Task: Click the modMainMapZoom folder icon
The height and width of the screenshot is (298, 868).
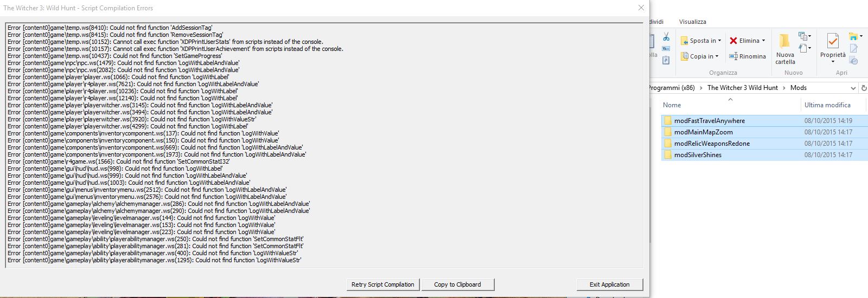Action: point(668,132)
